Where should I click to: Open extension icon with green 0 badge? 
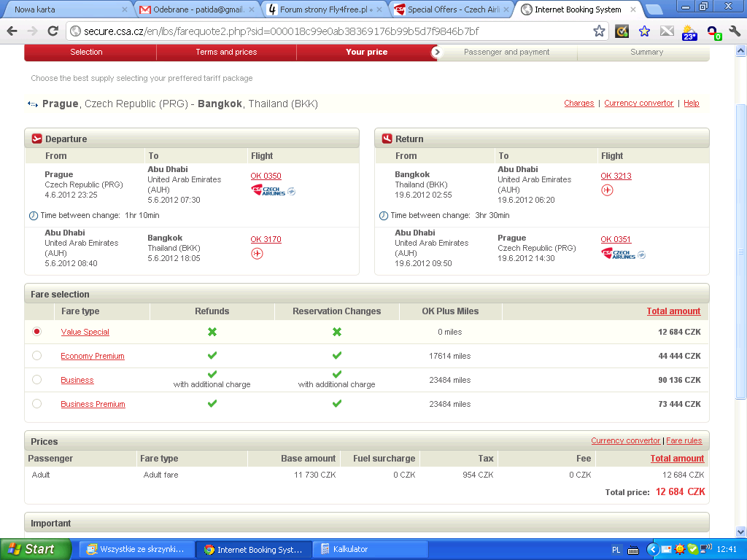click(x=713, y=32)
